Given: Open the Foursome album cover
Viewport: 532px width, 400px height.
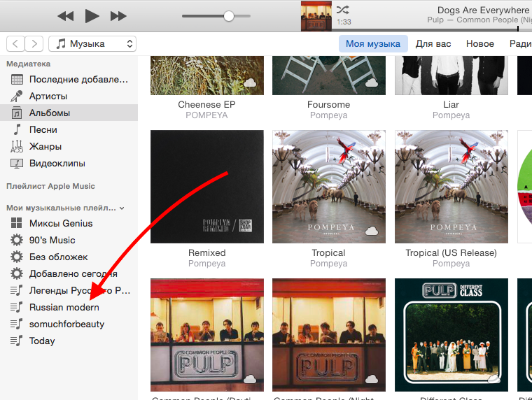Looking at the screenshot, I should point(329,76).
